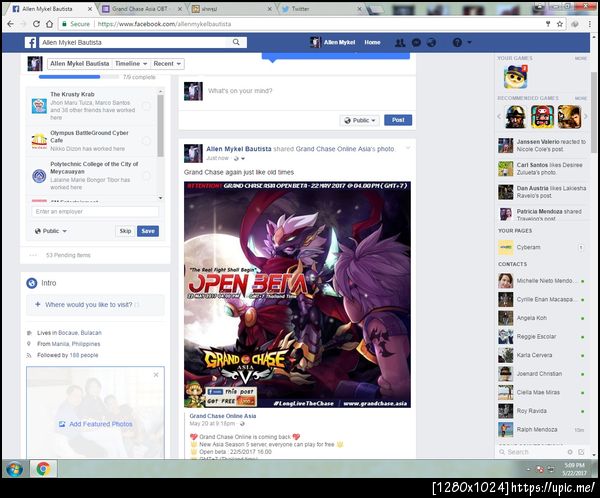Open the Friend Requests icon
600x498 pixels.
pos(400,42)
